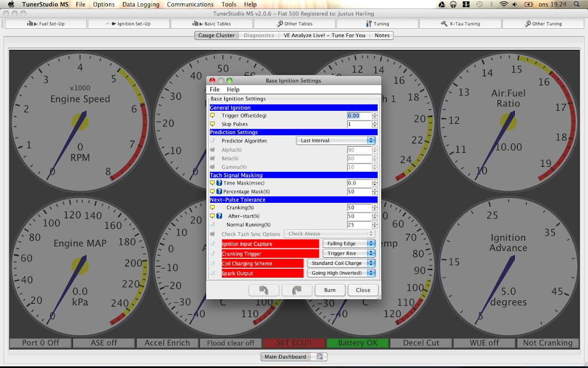Open File menu in Base Ignition Settings dialog

tap(214, 89)
